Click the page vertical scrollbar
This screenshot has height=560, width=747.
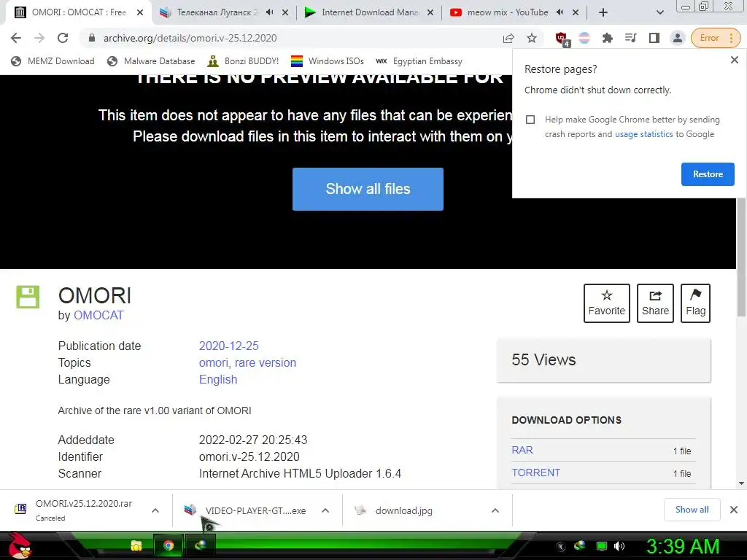click(741, 257)
